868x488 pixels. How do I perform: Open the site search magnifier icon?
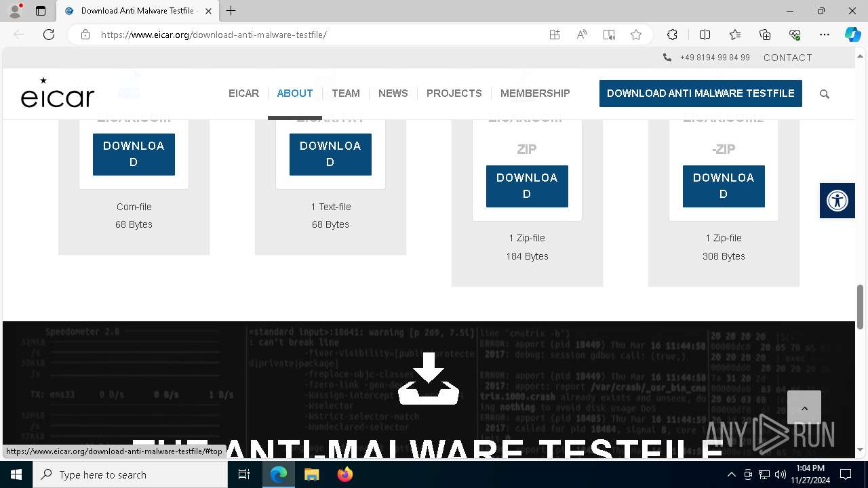coord(825,94)
